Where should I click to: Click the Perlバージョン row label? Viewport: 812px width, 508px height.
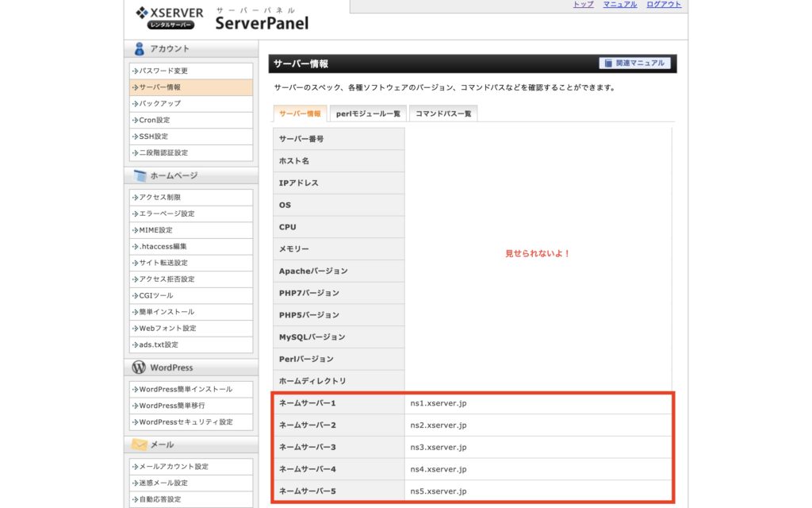click(x=306, y=360)
